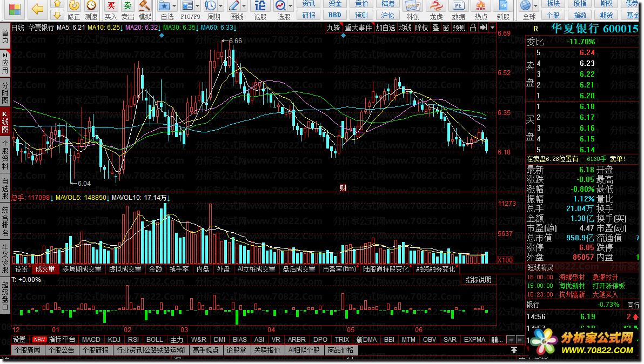Open 选股 (stock screener) magnifier icon
The height and width of the screenshot is (364, 644).
click(x=280, y=6)
